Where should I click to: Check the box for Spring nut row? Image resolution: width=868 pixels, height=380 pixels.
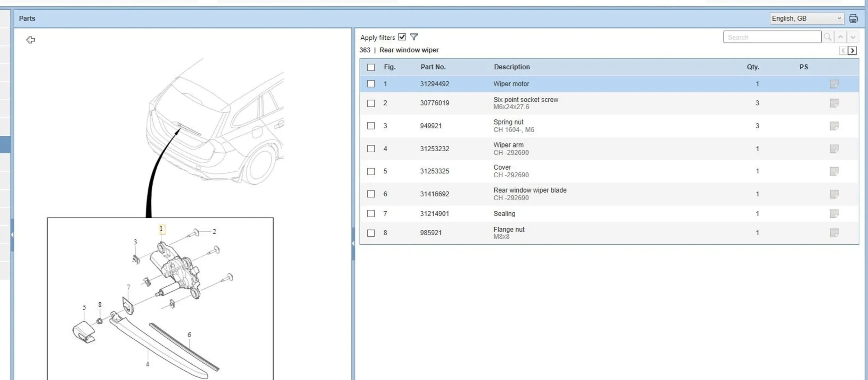pyautogui.click(x=371, y=126)
